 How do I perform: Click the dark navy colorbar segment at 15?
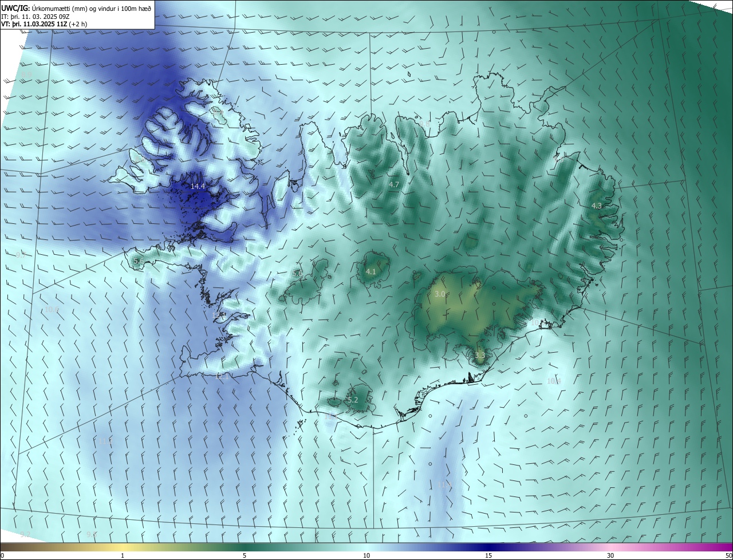click(488, 547)
